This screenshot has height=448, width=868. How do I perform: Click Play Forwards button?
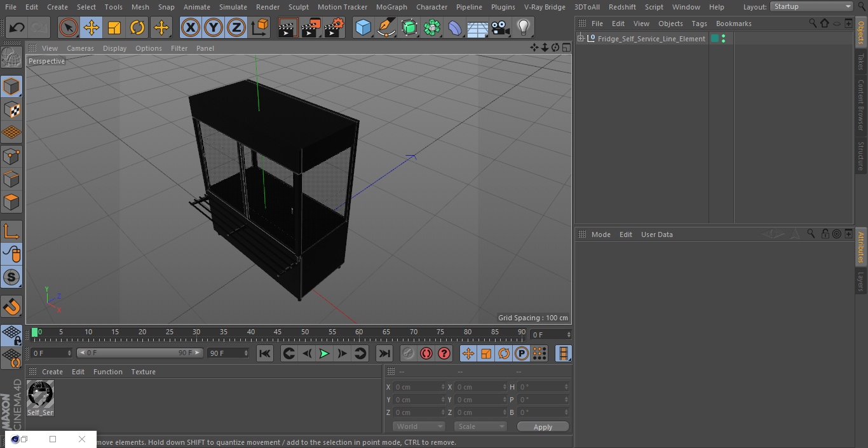pos(324,354)
